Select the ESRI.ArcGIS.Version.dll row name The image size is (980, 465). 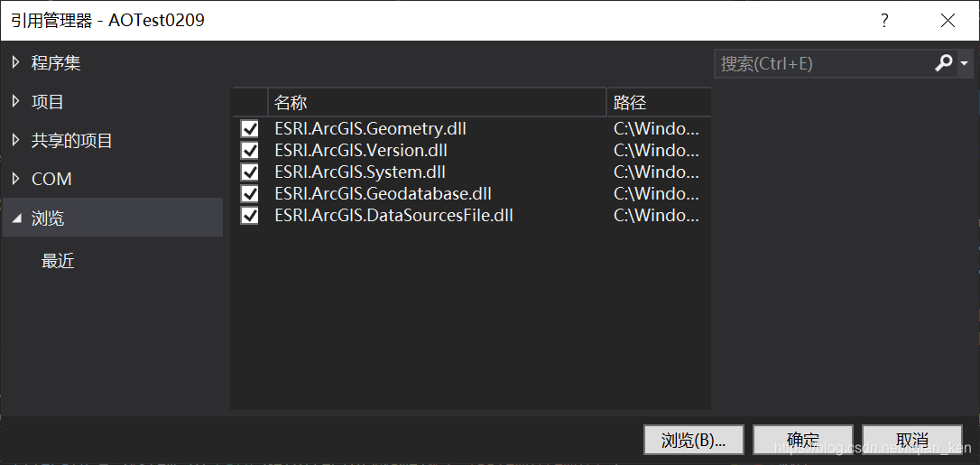click(361, 151)
